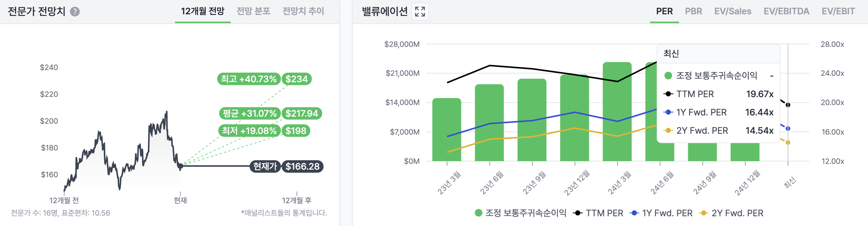Open the EV/EBITDA tab
868x226 pixels.
[x=786, y=12]
